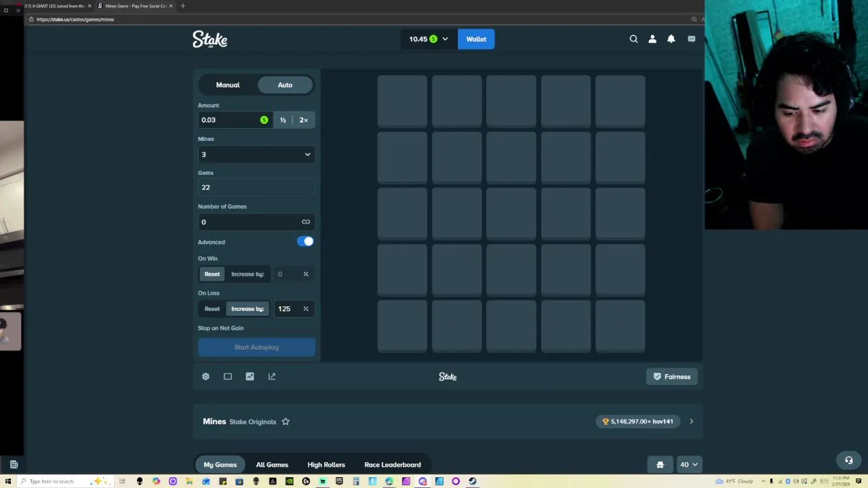This screenshot has width=868, height=488.
Task: Switch to the A GIANT LEG browser tab
Action: click(56, 6)
